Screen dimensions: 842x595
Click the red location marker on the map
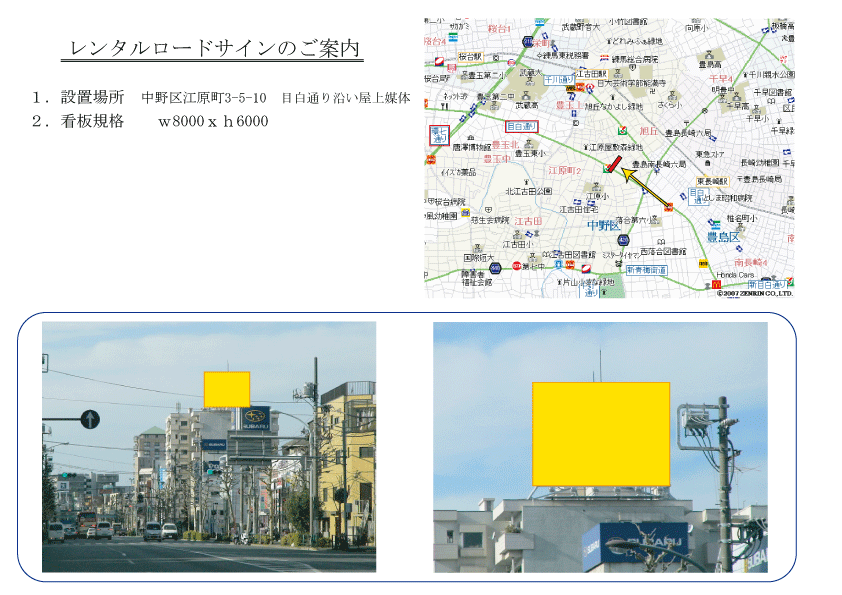tap(614, 163)
